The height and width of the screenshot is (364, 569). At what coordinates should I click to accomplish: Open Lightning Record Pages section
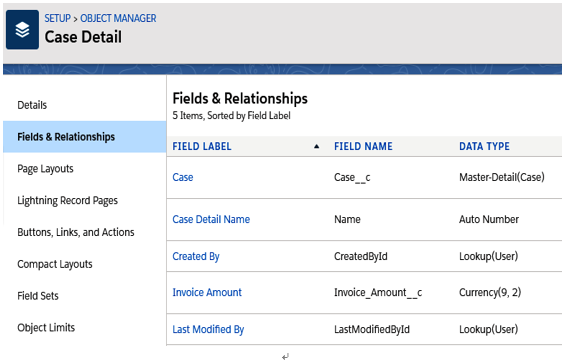[67, 201]
